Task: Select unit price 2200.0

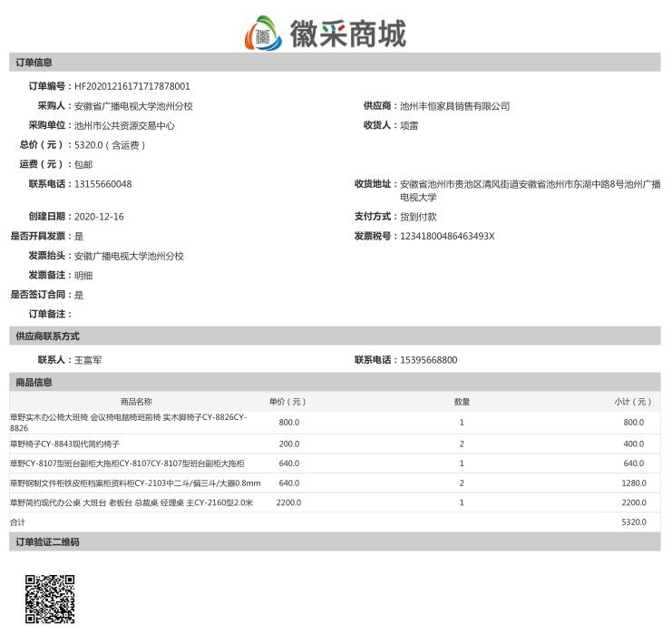Action: tap(288, 503)
